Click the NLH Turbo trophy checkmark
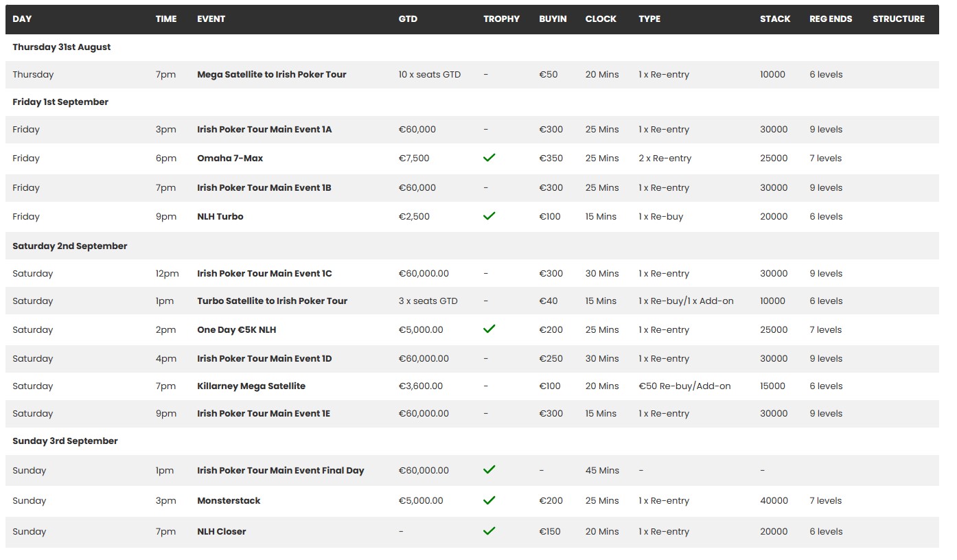This screenshot has height=560, width=957. [489, 216]
